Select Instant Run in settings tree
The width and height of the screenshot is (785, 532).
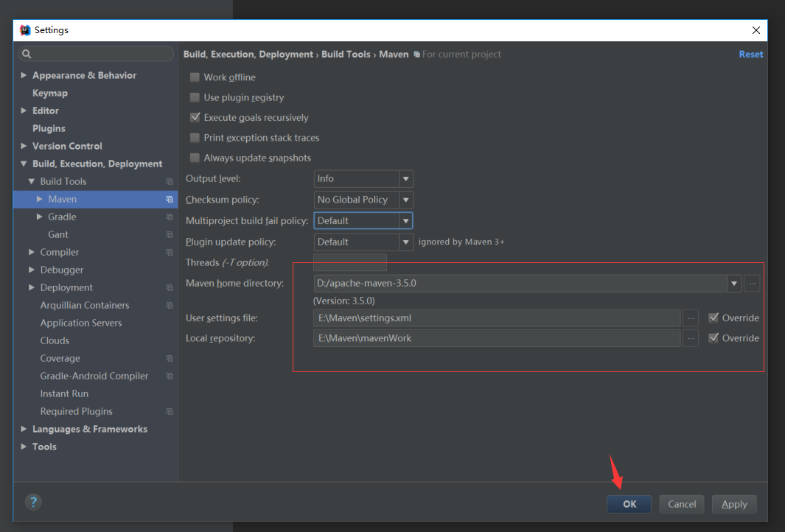pos(64,393)
